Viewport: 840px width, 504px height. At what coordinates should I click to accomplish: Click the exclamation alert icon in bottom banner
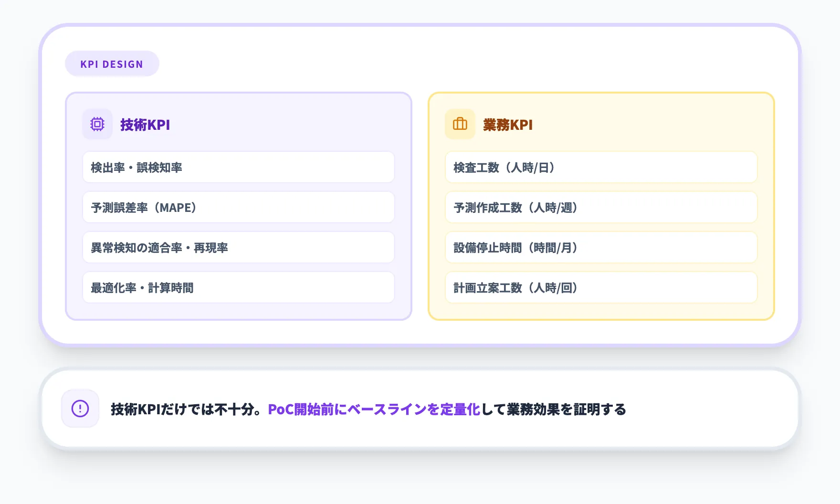pyautogui.click(x=80, y=409)
